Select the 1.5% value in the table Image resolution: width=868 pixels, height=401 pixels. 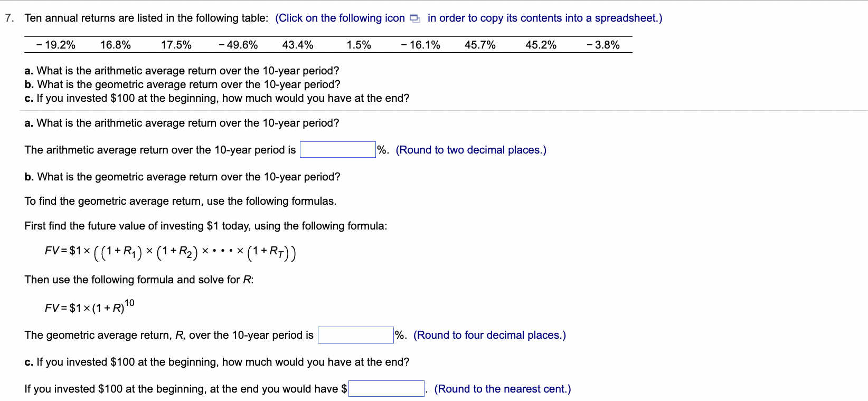click(x=358, y=45)
